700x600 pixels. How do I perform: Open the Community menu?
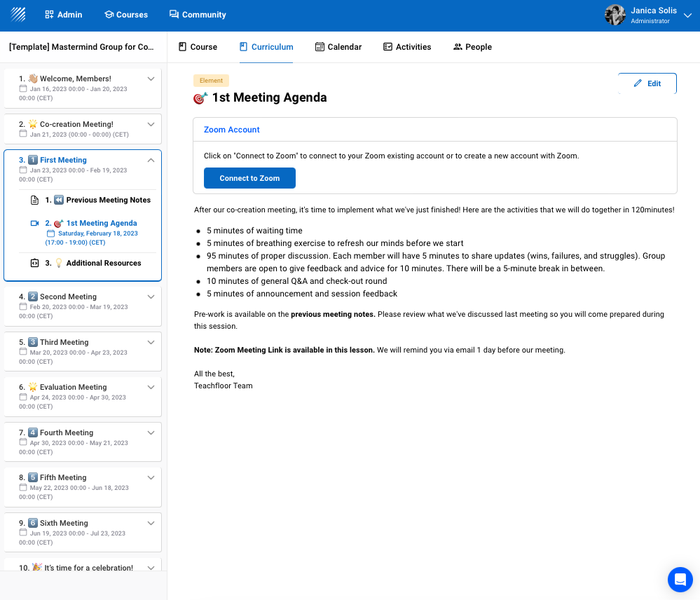(x=198, y=15)
